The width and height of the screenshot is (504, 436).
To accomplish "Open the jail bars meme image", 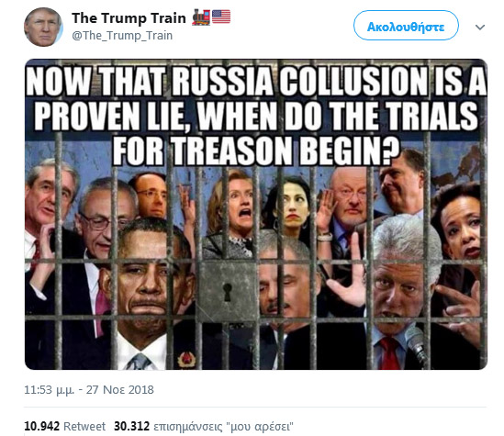I will [x=256, y=214].
